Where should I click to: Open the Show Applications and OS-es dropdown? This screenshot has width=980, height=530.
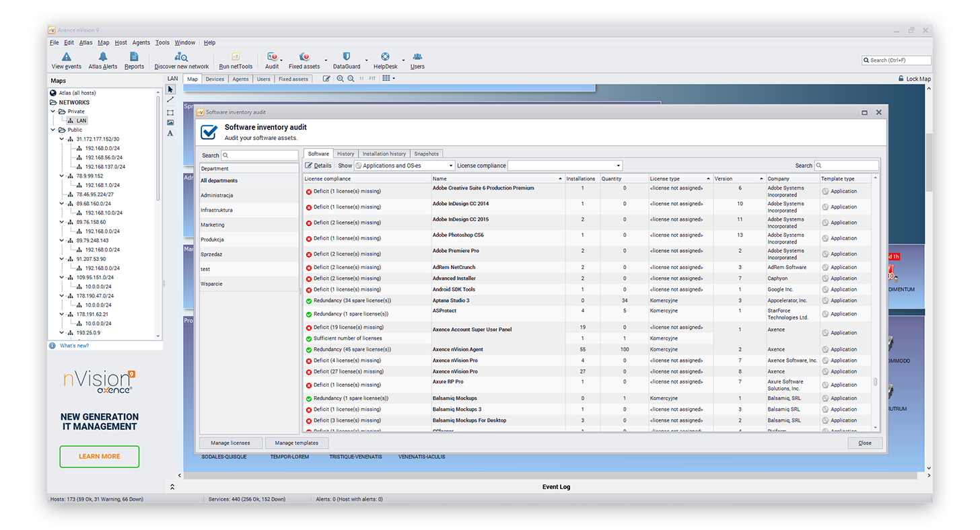[x=405, y=165]
